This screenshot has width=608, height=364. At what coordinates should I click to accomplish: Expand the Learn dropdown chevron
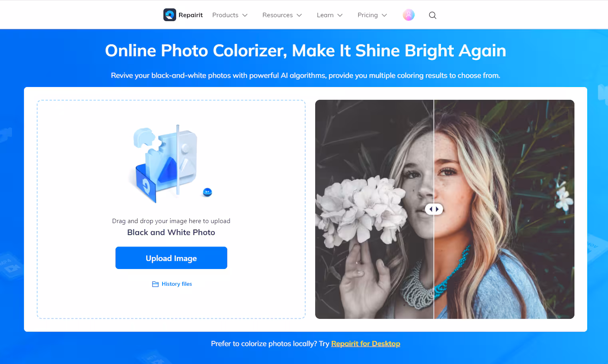(340, 15)
